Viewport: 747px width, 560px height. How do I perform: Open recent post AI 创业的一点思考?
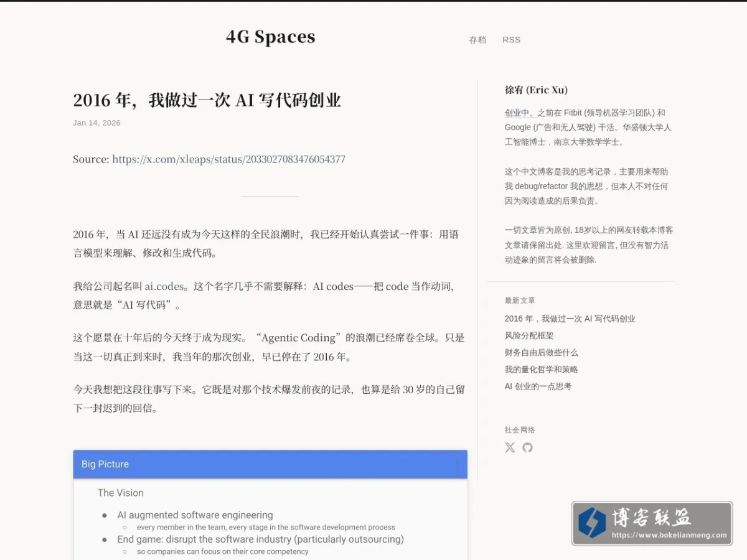click(x=538, y=386)
